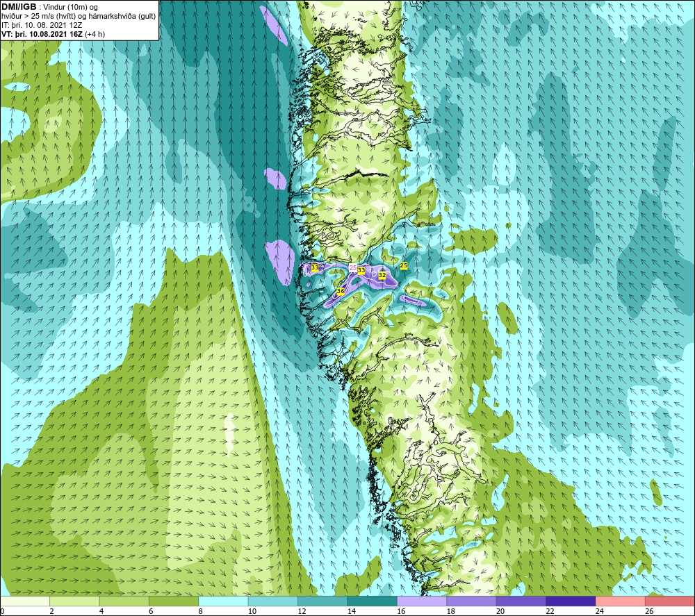Click the "hviður > 25 m/s (hvítt)" text
This screenshot has height=616, width=695.
[39, 17]
